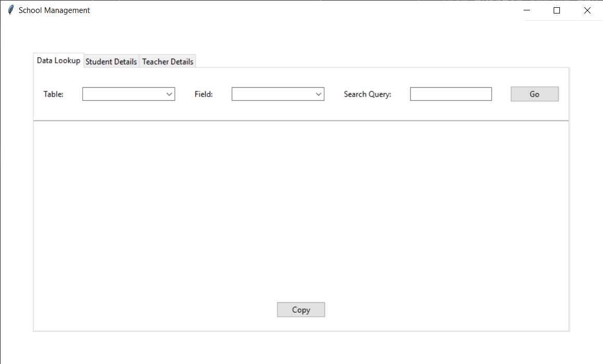603x364 pixels.
Task: Switch to the Data Lookup tab
Action: 59,60
